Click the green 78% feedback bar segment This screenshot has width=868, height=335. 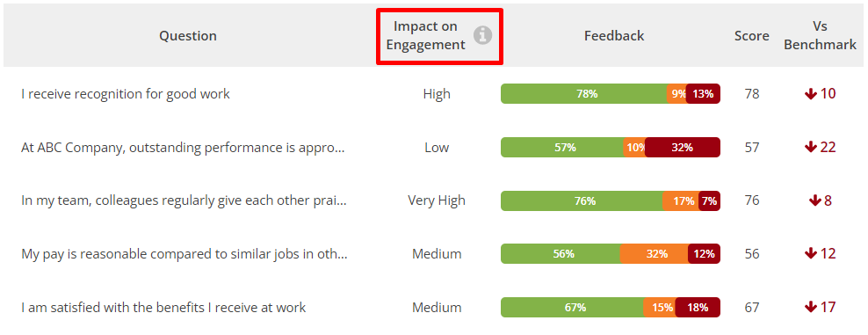click(x=586, y=94)
